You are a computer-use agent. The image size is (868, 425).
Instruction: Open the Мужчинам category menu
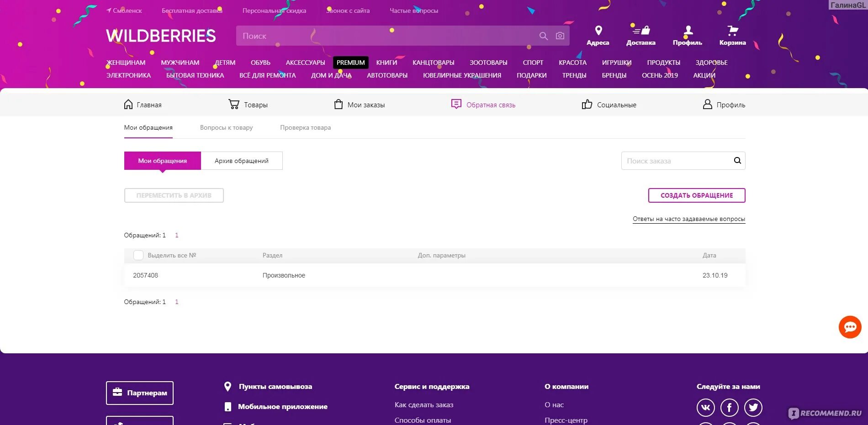tap(180, 63)
